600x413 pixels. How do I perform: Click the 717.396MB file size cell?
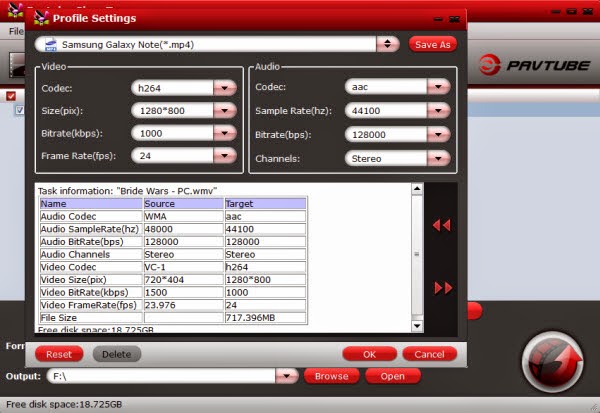(x=266, y=317)
